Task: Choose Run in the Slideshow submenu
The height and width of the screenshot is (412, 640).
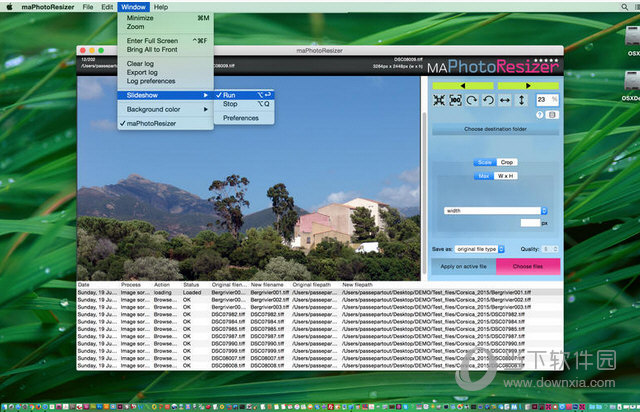Action: coord(244,95)
